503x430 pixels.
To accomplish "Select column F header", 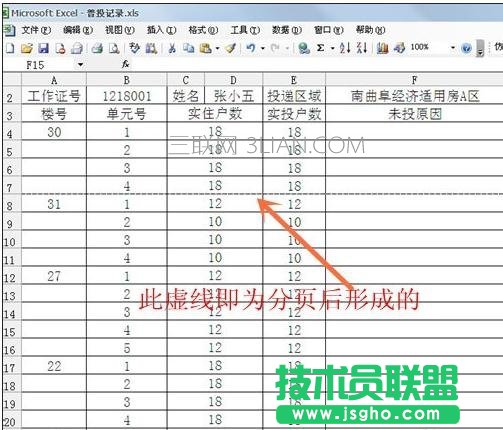I will tap(414, 80).
